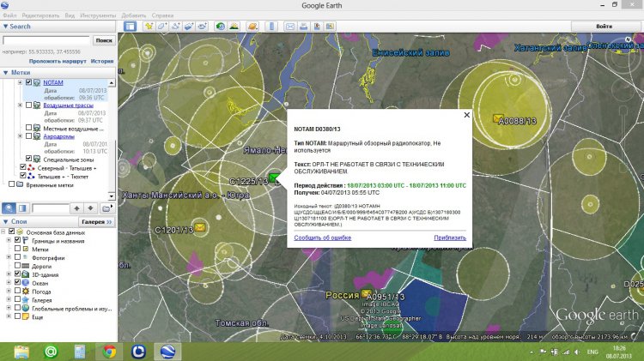This screenshot has width=644, height=361.
Task: Click the planet switcher Saturn icon
Action: [x=252, y=27]
